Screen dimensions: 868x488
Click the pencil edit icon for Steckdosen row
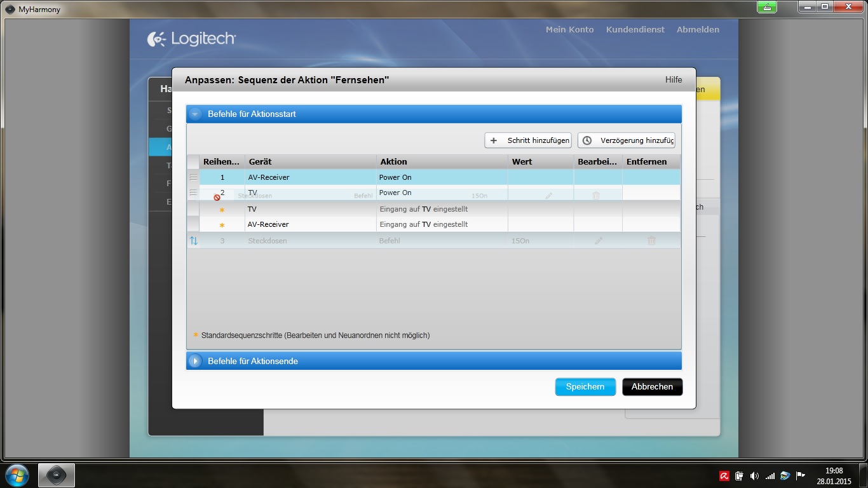[x=598, y=241]
